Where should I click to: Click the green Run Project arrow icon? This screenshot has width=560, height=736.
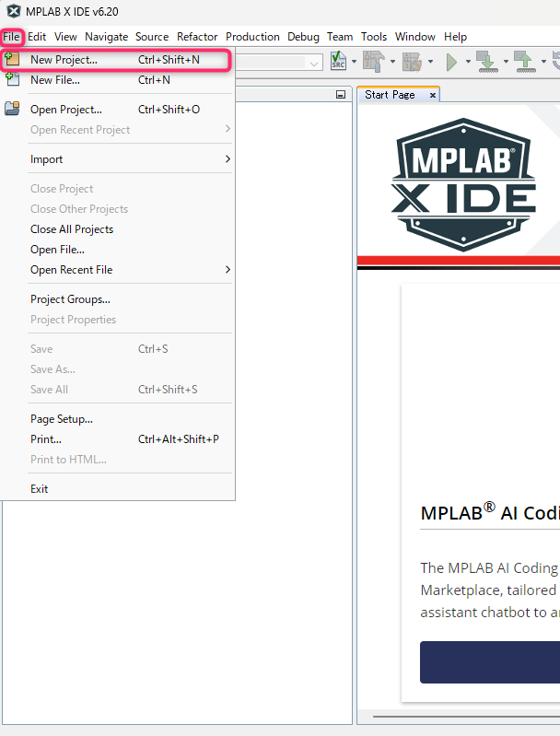tap(451, 62)
